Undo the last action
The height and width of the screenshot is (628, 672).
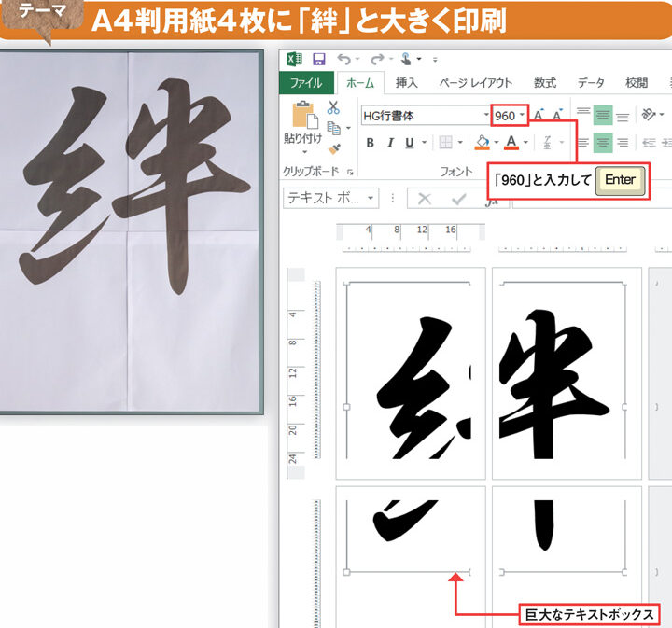[x=344, y=59]
